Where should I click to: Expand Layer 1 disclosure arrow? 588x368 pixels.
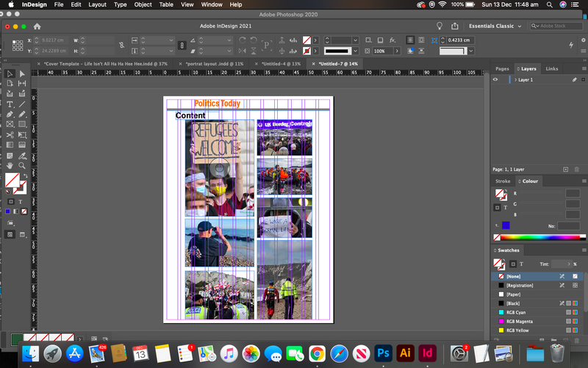[516, 79]
